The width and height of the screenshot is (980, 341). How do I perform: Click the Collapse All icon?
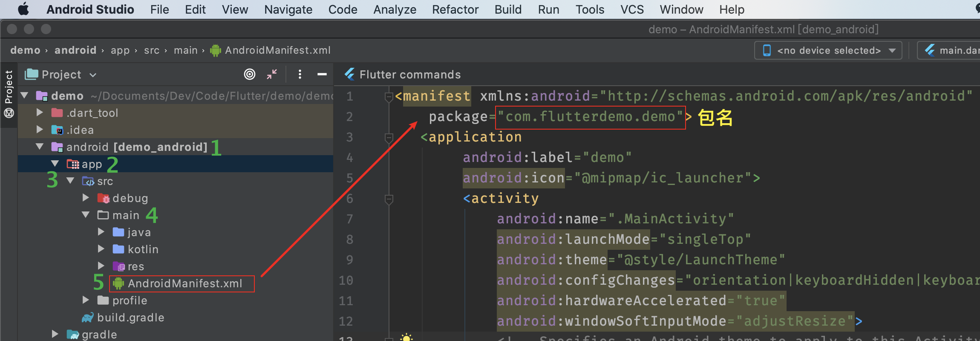pos(272,75)
